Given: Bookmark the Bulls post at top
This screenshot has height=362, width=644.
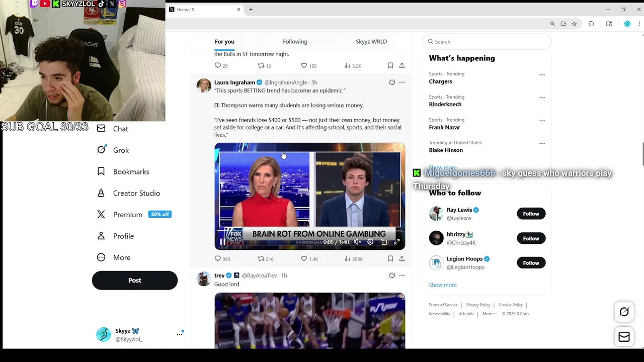Looking at the screenshot, I should coord(390,66).
